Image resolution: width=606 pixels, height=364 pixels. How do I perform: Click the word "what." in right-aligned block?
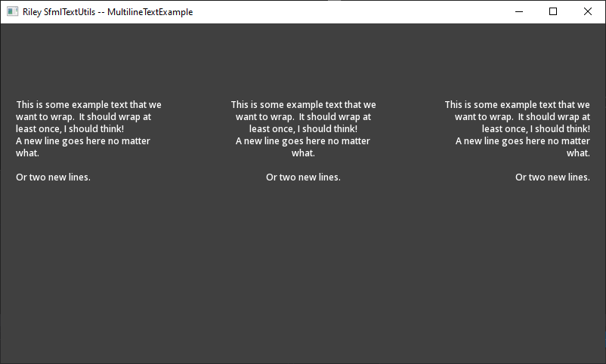point(578,153)
